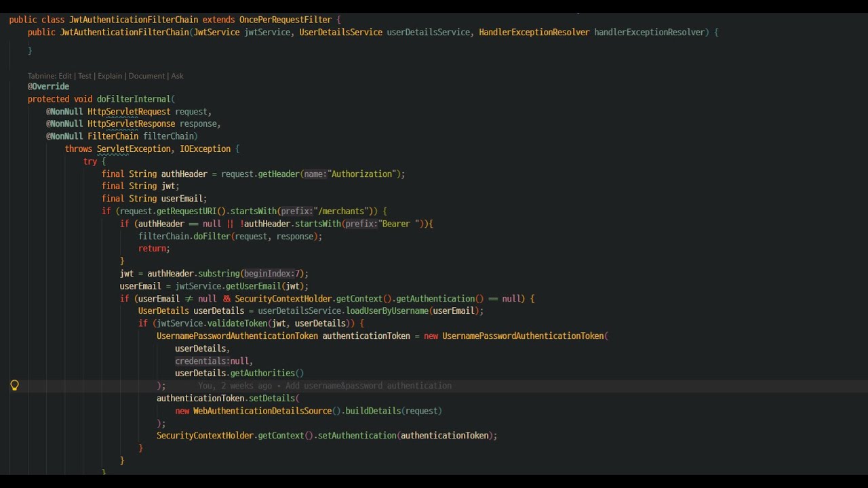Click the 'final String jwt;' declaration
Image resolution: width=868 pixels, height=488 pixels.
click(x=140, y=186)
